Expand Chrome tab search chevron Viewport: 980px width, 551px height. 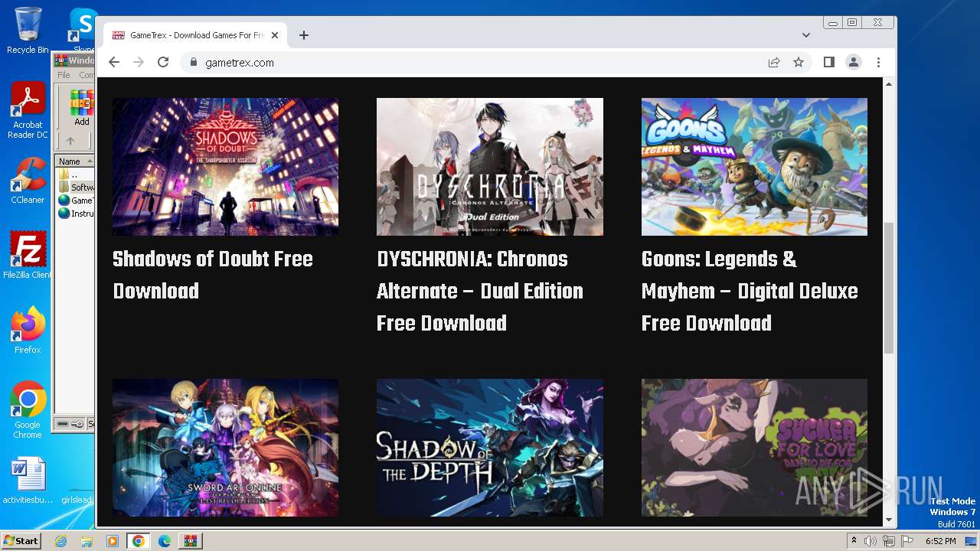(x=806, y=35)
